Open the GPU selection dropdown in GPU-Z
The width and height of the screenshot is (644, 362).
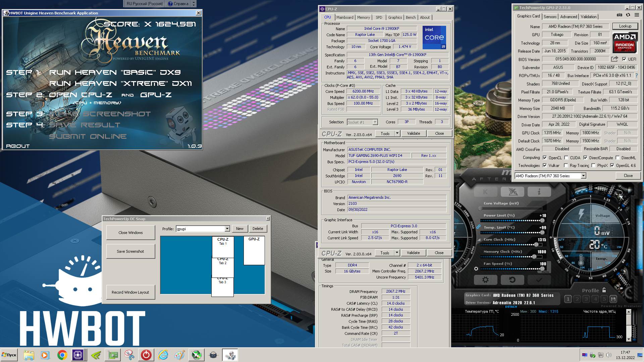[583, 176]
